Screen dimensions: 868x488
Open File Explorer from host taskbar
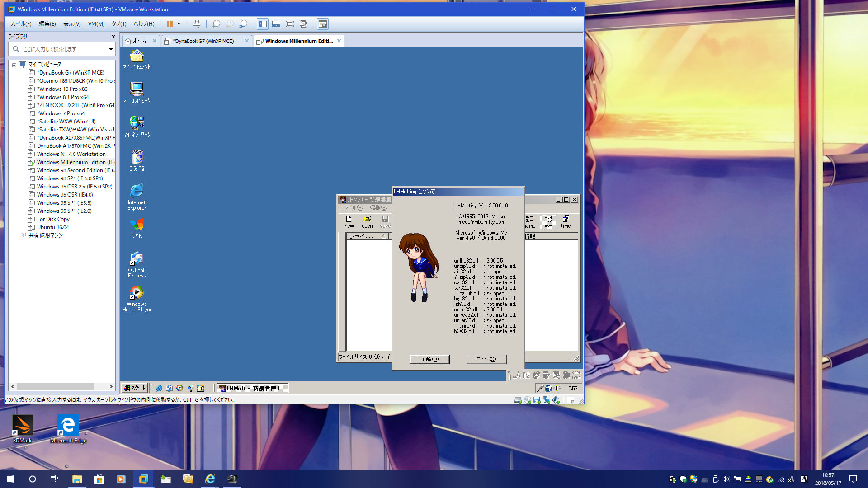click(x=77, y=479)
